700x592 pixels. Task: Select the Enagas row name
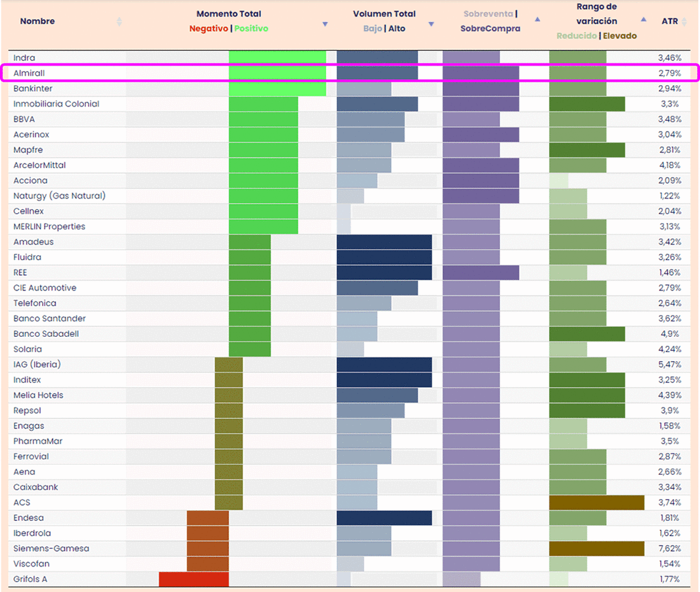coord(28,426)
